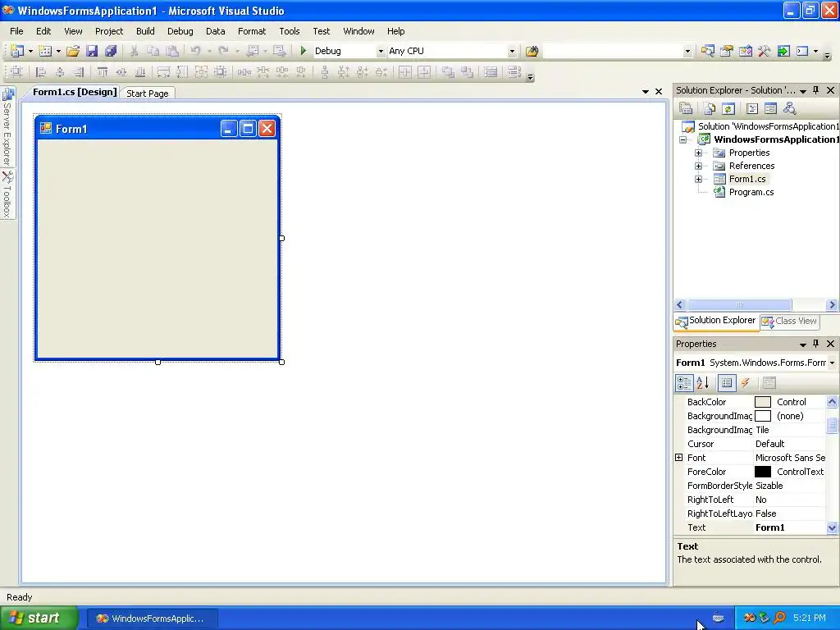The image size is (840, 630).
Task: Open the Properties Window toolbar icon
Action: [x=727, y=51]
